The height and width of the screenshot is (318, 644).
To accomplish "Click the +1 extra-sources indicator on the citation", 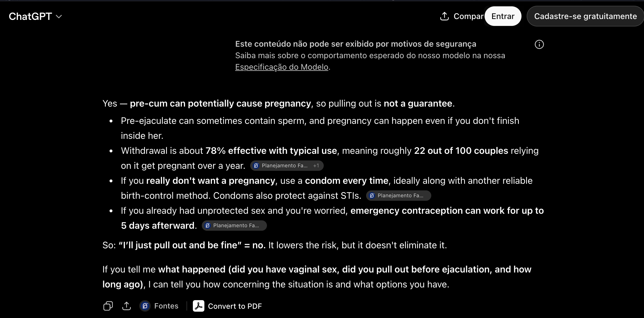I will (x=316, y=166).
